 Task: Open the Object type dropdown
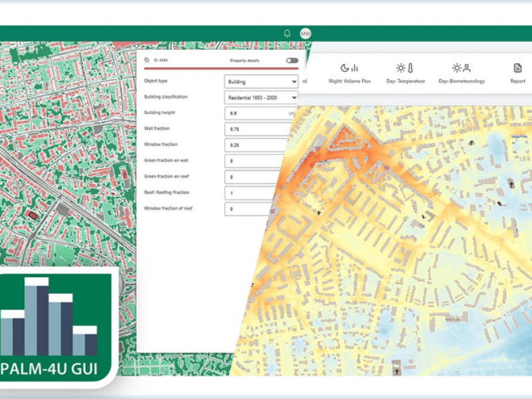click(x=261, y=81)
